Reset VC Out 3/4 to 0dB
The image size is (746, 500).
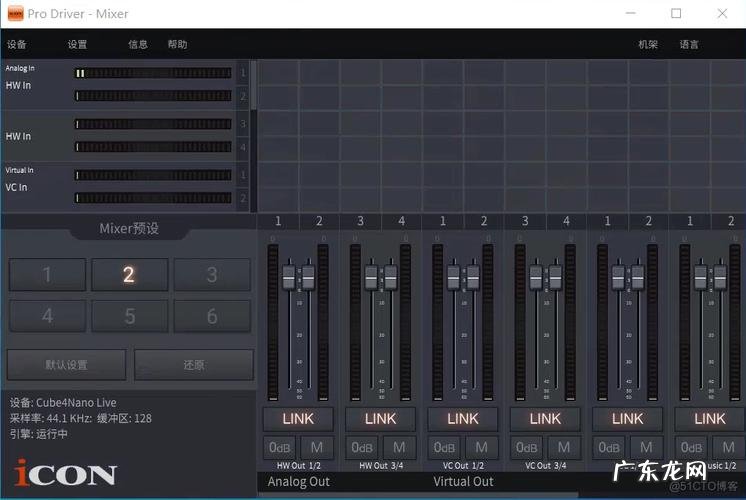(x=527, y=448)
